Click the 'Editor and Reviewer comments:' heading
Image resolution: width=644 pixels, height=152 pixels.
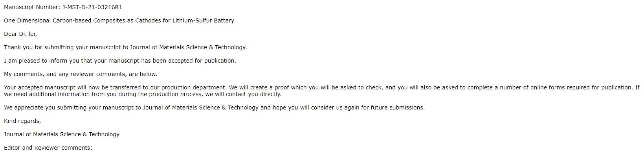(48, 148)
